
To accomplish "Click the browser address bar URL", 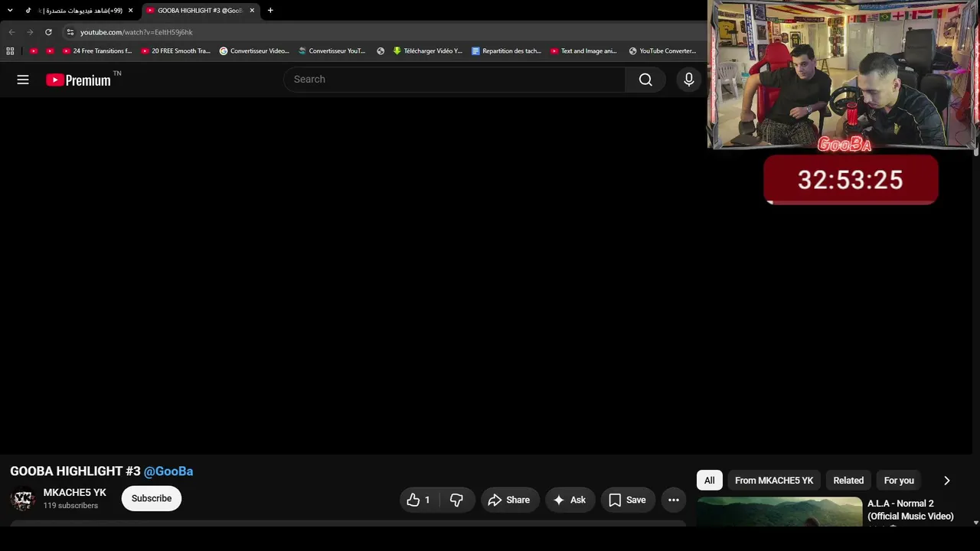I will 136,32.
